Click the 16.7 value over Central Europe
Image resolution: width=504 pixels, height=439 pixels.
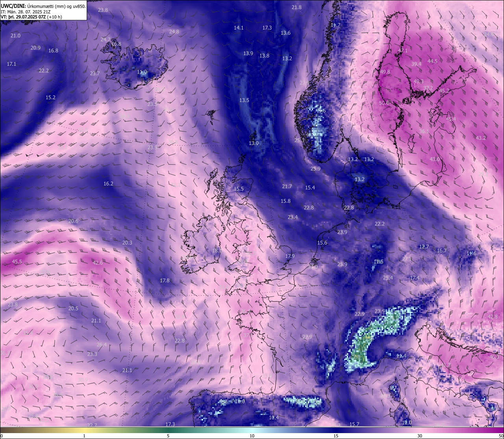coord(442,250)
